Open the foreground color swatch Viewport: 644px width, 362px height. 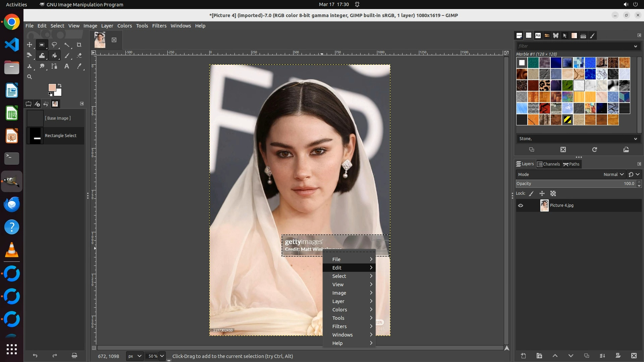[x=52, y=87]
